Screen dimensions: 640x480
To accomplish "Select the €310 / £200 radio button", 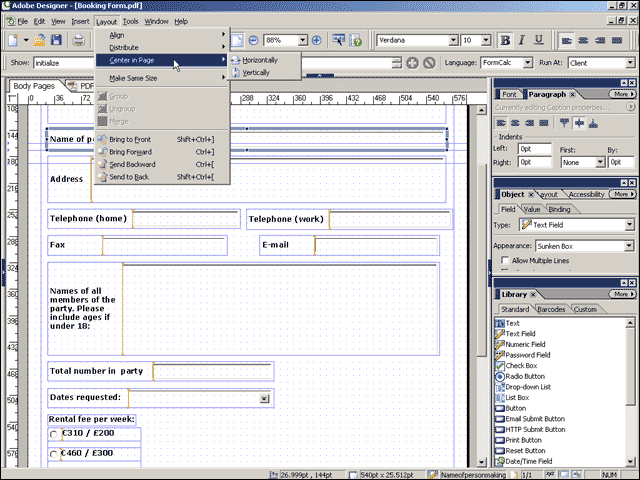I will coord(53,434).
